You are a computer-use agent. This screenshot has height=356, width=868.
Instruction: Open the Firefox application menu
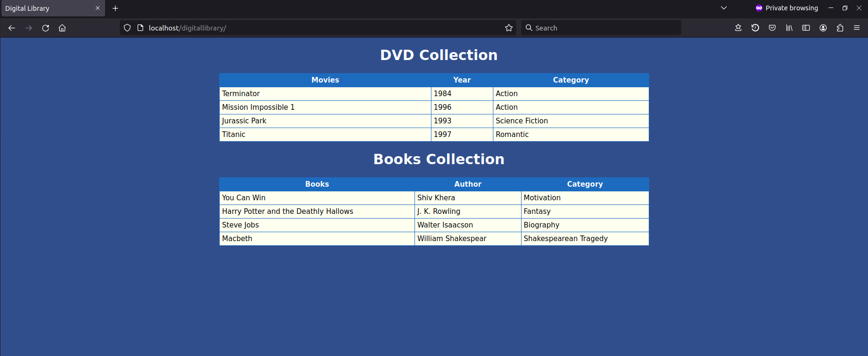tap(857, 28)
